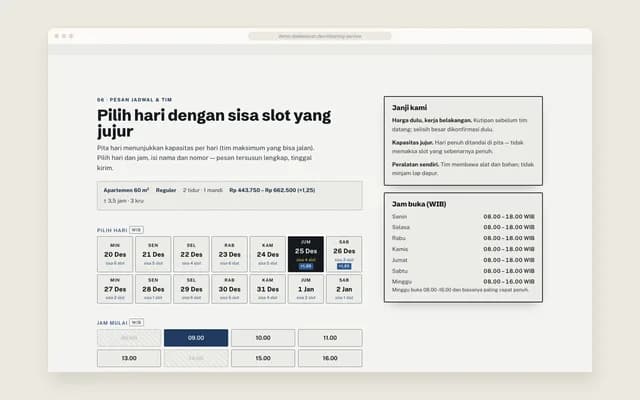The height and width of the screenshot is (400, 640).
Task: Pick the Jum 1 Jan day card
Action: [x=306, y=289]
